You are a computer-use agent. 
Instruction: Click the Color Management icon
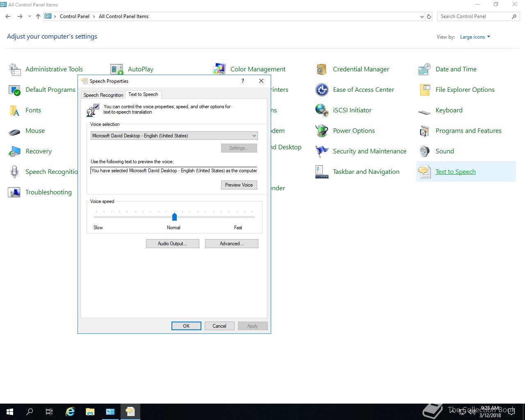click(x=219, y=69)
